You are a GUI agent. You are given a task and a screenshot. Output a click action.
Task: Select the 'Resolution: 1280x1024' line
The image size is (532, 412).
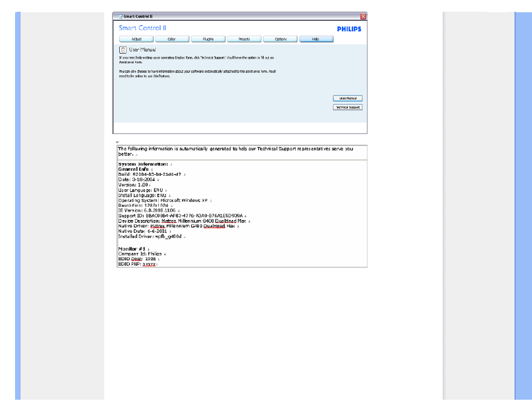tap(143, 205)
